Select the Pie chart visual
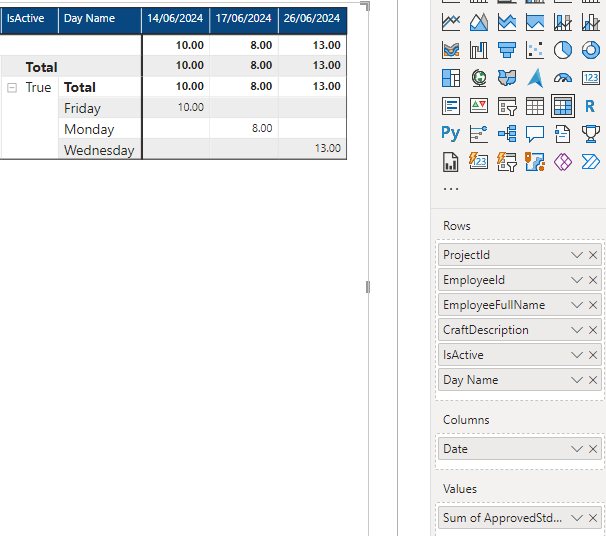The width and height of the screenshot is (606, 536). point(563,50)
